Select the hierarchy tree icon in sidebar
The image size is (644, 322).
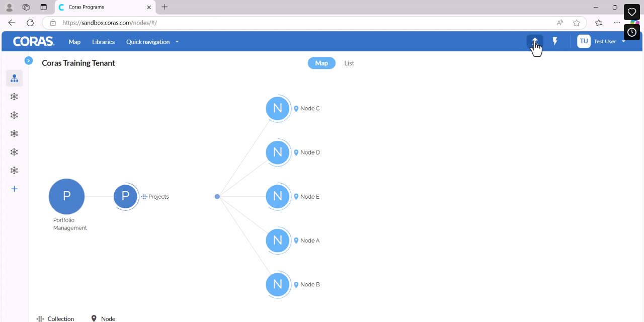click(14, 78)
